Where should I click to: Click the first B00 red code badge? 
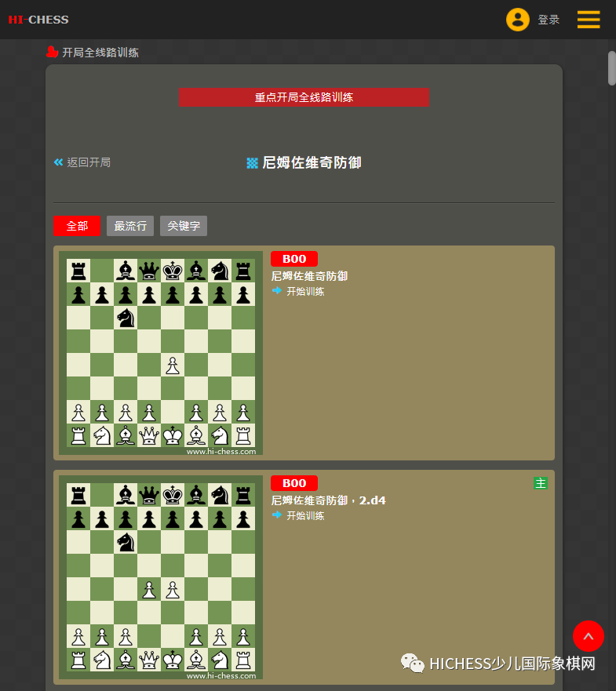[294, 259]
